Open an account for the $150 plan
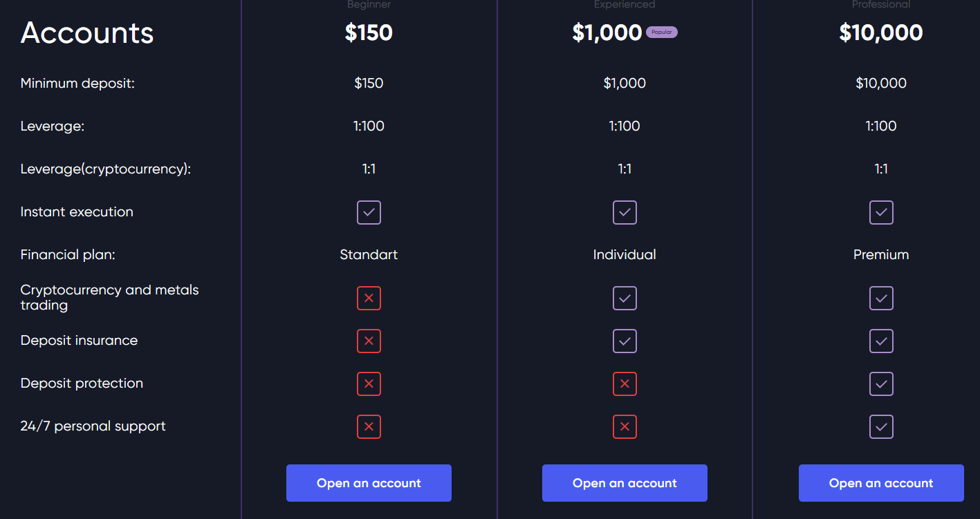980x519 pixels. pos(369,483)
